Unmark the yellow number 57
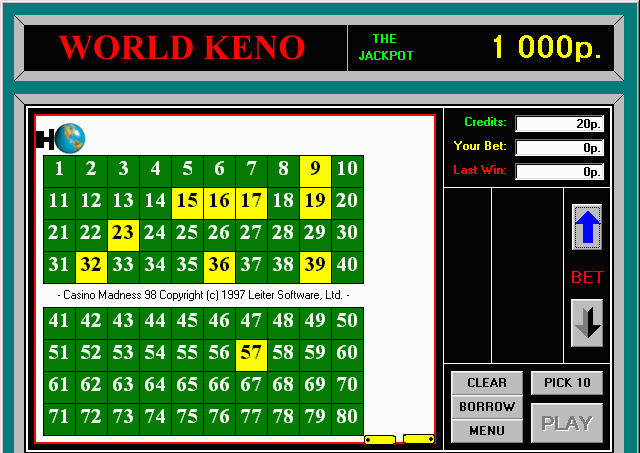The height and width of the screenshot is (453, 640). pyautogui.click(x=251, y=354)
